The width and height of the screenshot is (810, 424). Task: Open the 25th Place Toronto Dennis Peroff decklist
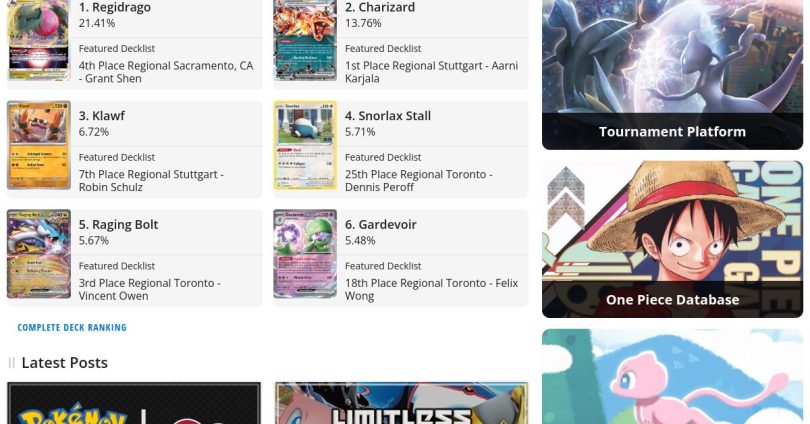[418, 180]
